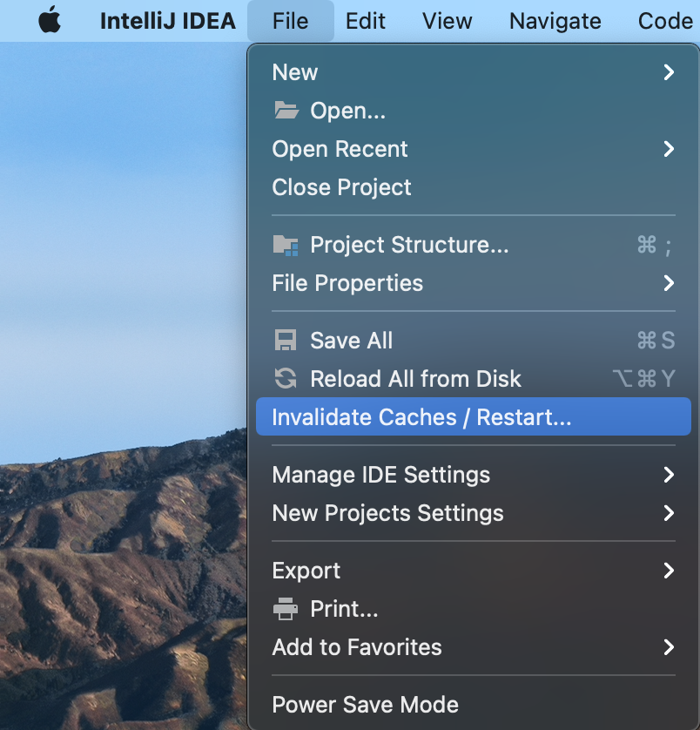
Task: Expand the Open Recent submenu chevron
Action: coord(669,149)
